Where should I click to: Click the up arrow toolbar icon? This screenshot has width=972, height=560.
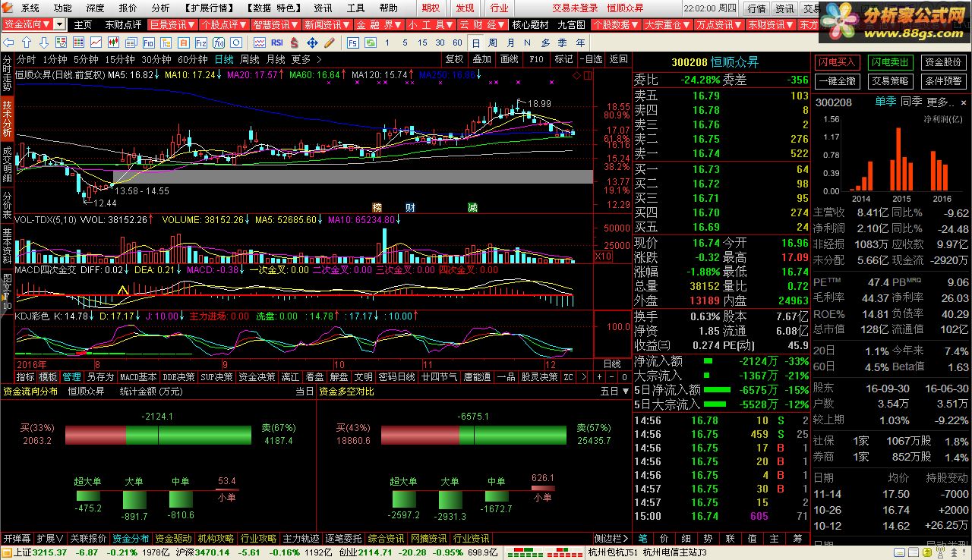(27, 42)
